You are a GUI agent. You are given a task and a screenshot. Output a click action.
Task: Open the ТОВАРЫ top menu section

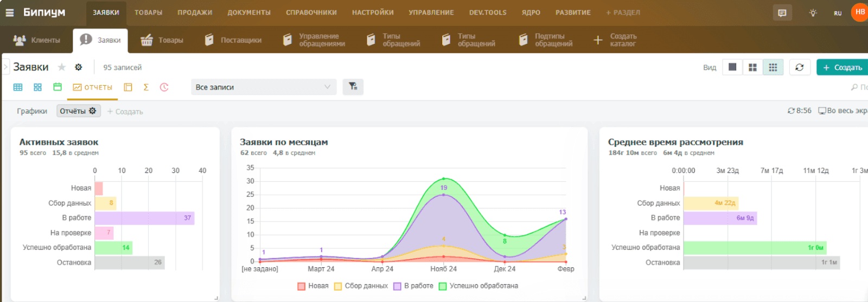tap(149, 12)
